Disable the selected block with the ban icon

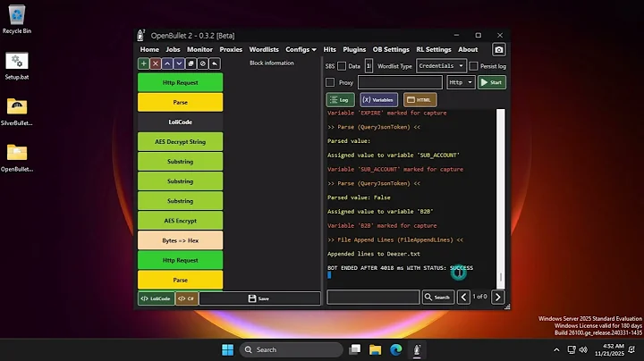click(203, 63)
